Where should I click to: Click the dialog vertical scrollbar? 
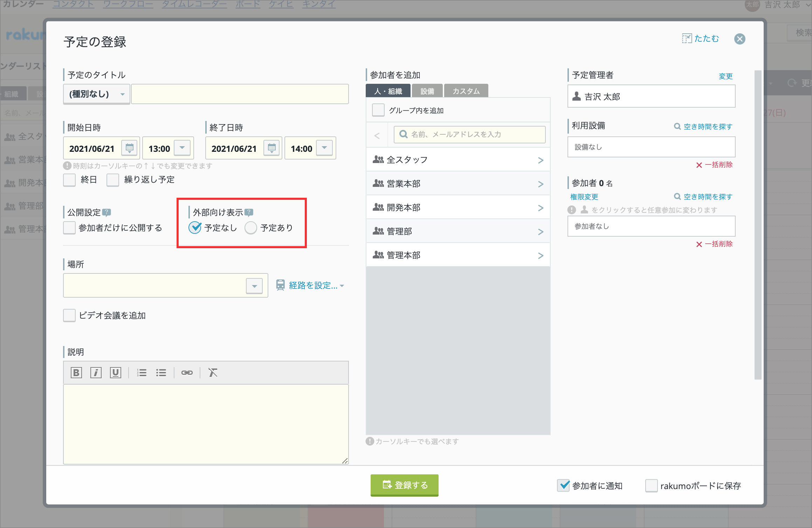point(758,225)
